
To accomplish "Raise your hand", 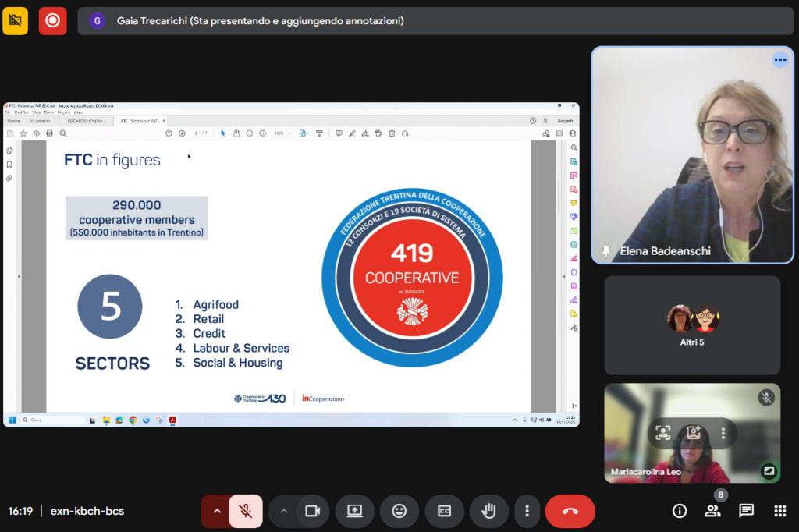I will pyautogui.click(x=488, y=511).
